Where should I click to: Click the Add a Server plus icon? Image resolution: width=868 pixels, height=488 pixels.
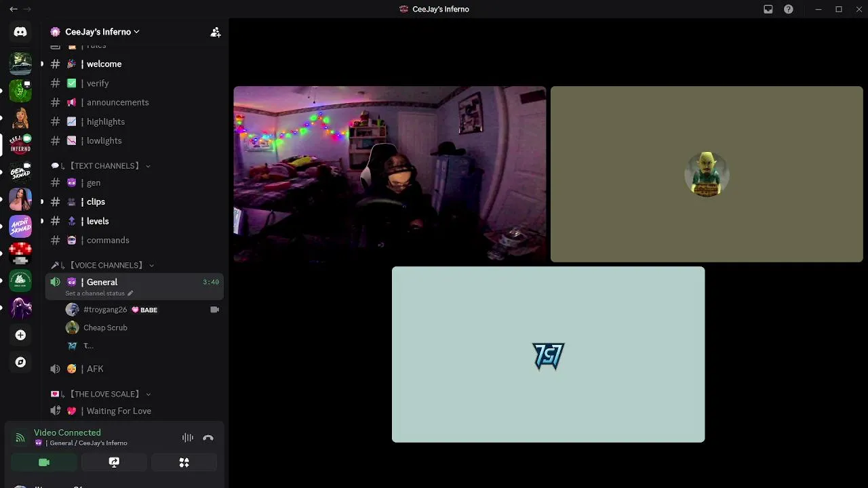(x=20, y=335)
